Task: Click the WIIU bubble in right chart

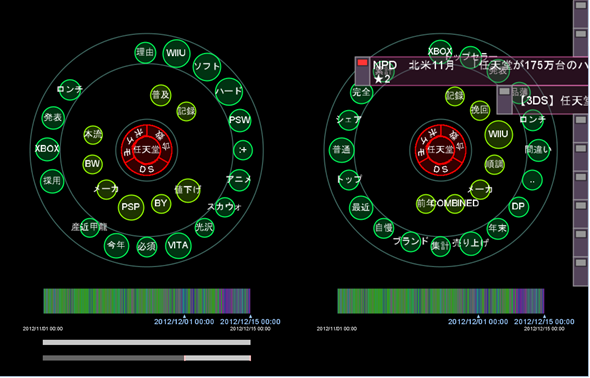Action: 499,134
